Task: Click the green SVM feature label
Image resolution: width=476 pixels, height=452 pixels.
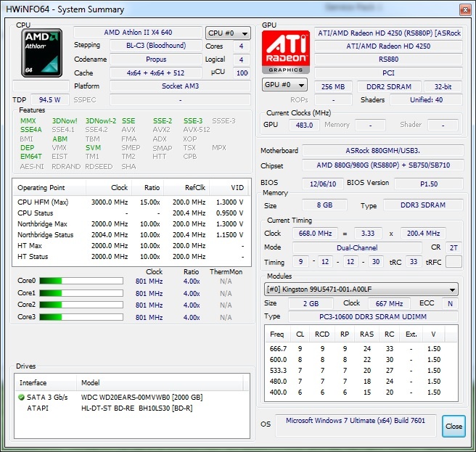Action: 93,147
